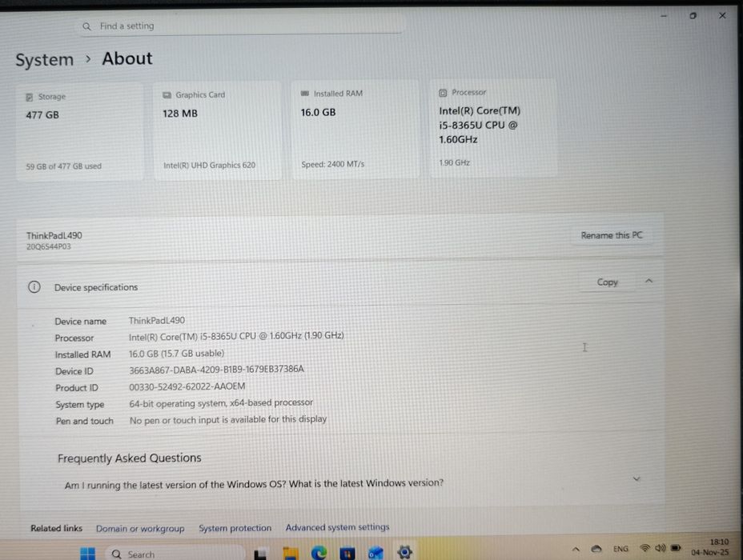Restore down the Settings window
The image size is (743, 560).
693,16
